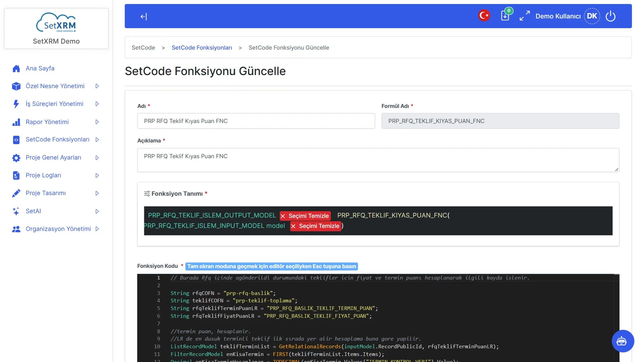The image size is (644, 362).
Task: Expand İş Süreçleri Yönetimi submenu arrow
Action: point(97,104)
